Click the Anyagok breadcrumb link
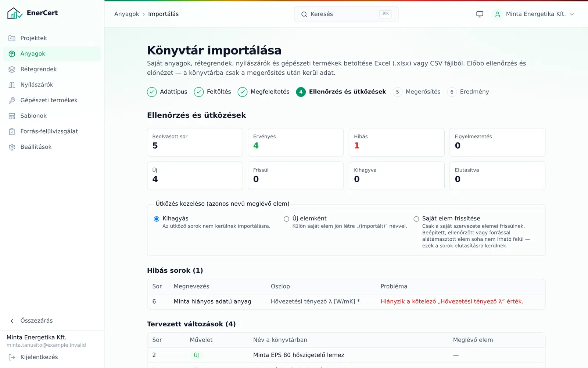 126,14
